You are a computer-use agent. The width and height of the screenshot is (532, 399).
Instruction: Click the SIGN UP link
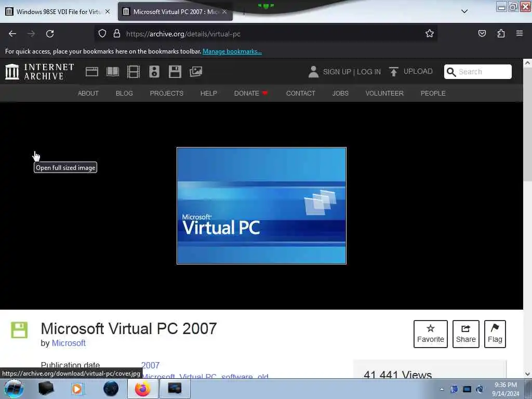[x=337, y=72]
